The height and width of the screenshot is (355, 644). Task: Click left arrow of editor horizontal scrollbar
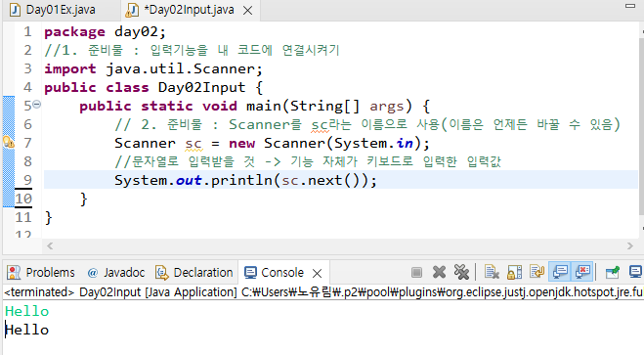50,246
